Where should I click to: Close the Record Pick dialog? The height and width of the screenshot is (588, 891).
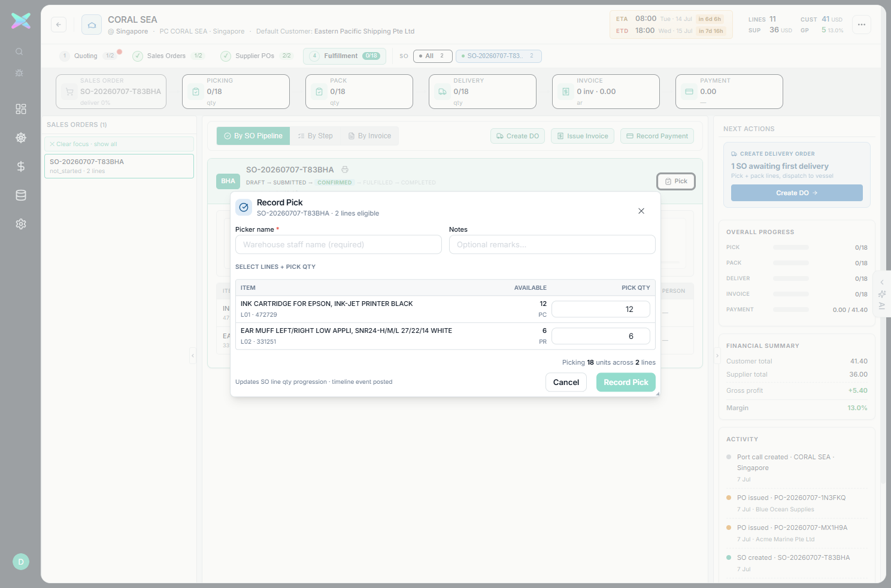(x=641, y=211)
